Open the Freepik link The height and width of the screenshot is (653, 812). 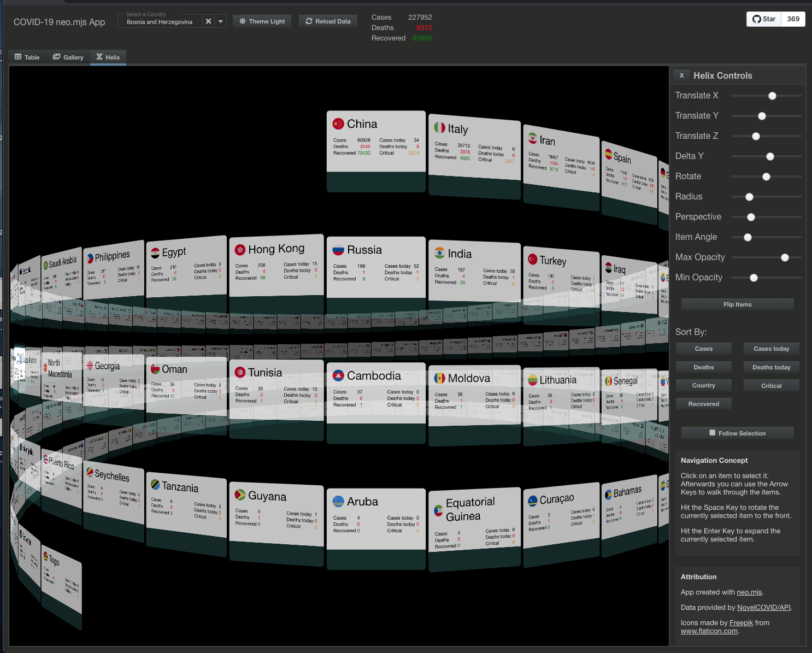[x=741, y=623]
